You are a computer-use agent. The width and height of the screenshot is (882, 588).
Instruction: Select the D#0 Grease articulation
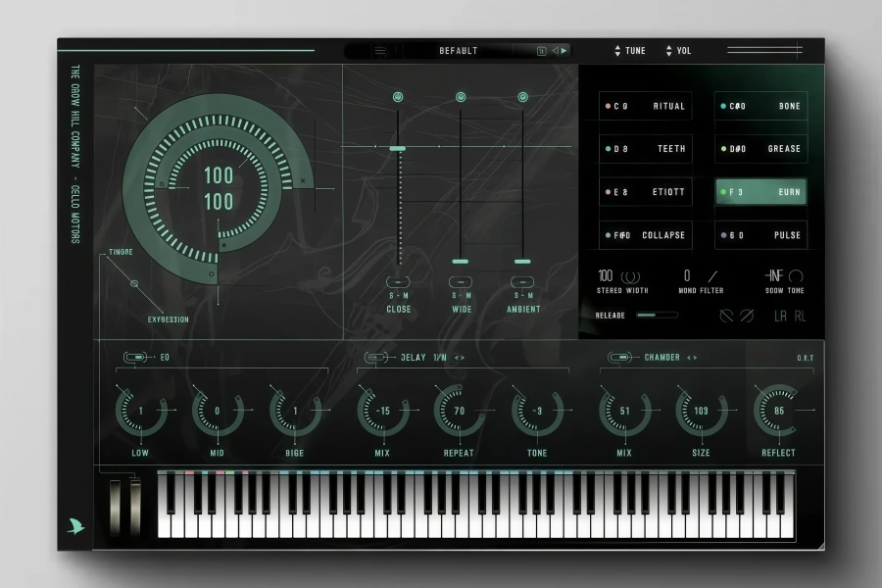pos(760,149)
